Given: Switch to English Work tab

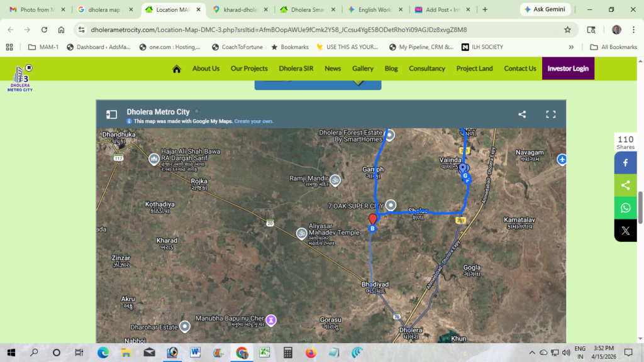Looking at the screenshot, I should [375, 9].
